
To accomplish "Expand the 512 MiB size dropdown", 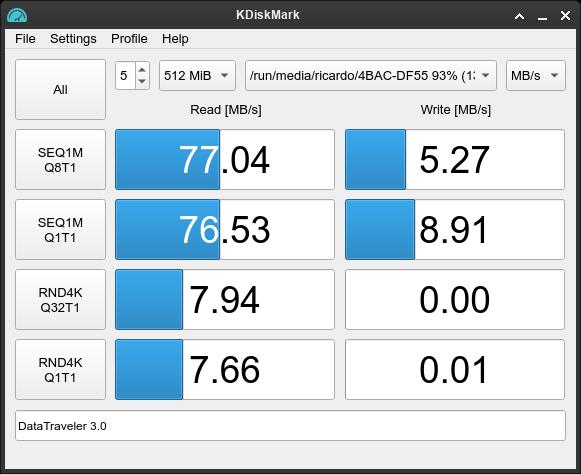I will point(197,76).
